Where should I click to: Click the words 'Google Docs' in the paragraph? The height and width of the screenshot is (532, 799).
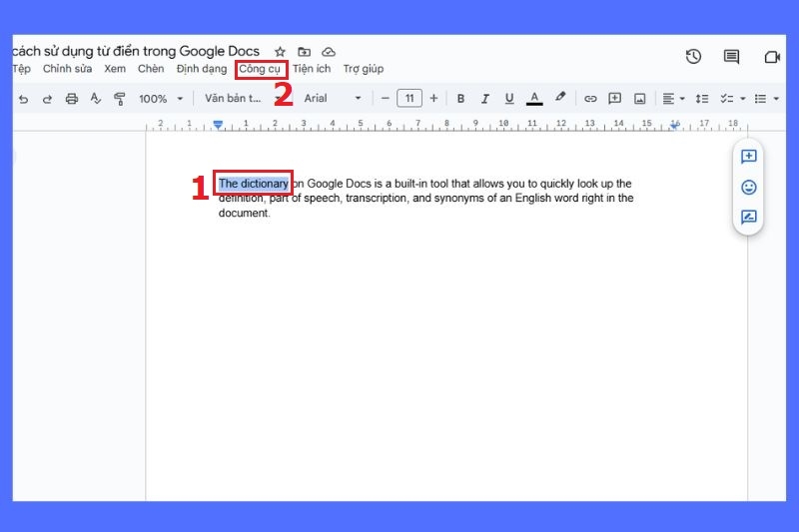(x=339, y=184)
